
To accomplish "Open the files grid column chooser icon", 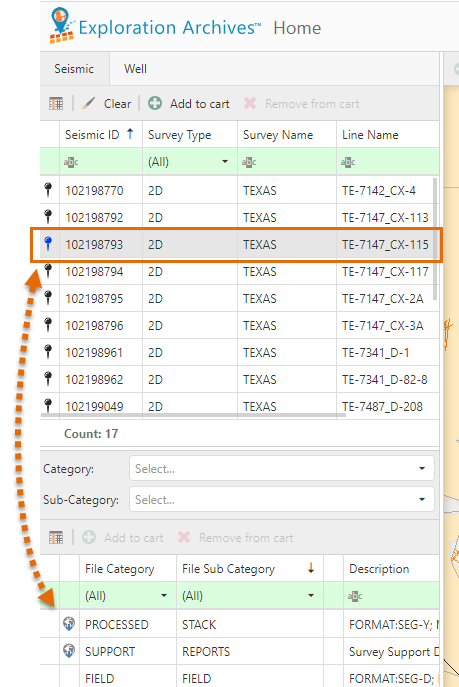I will (56, 538).
